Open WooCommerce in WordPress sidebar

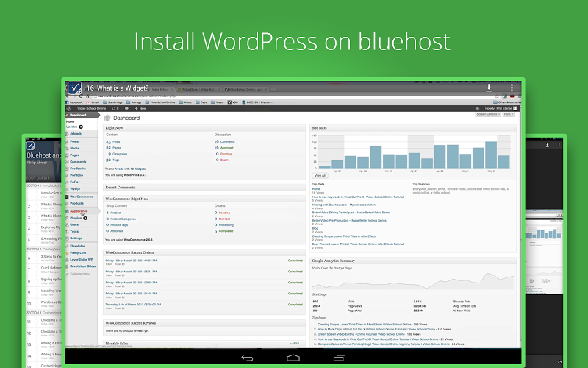click(81, 197)
